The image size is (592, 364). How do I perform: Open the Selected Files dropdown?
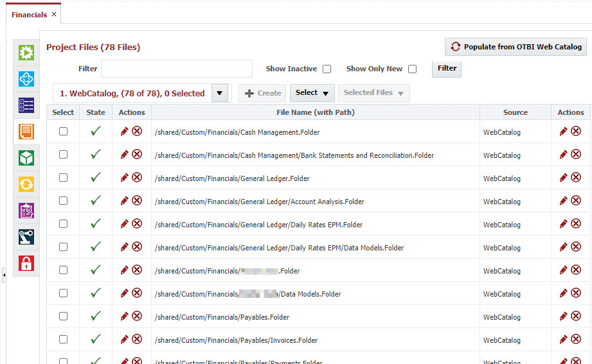[373, 93]
